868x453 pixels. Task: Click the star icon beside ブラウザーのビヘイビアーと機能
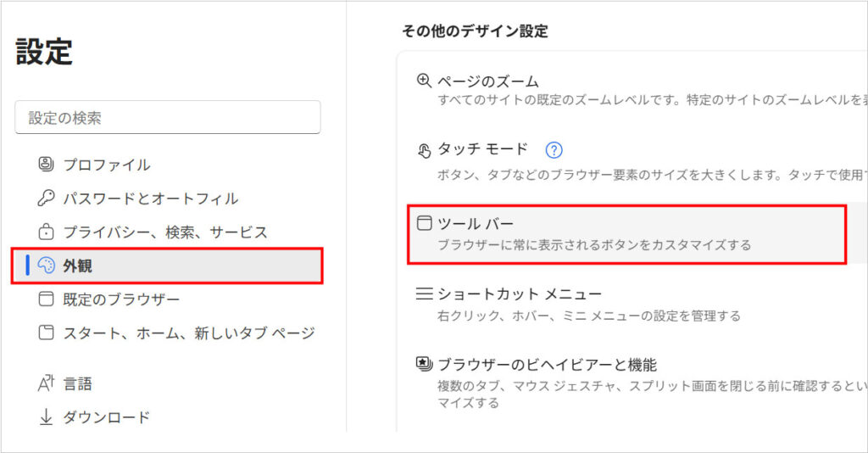tap(424, 365)
